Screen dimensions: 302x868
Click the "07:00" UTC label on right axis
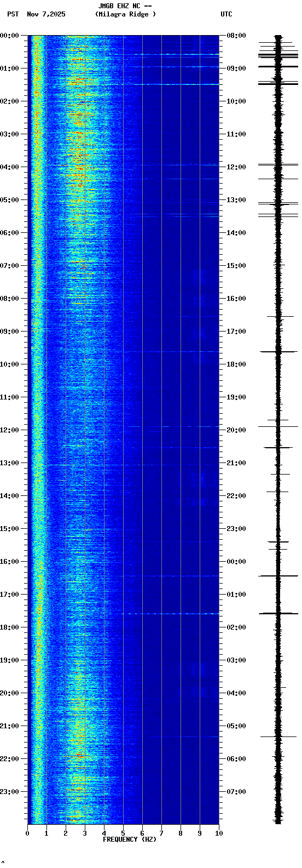pyautogui.click(x=236, y=792)
